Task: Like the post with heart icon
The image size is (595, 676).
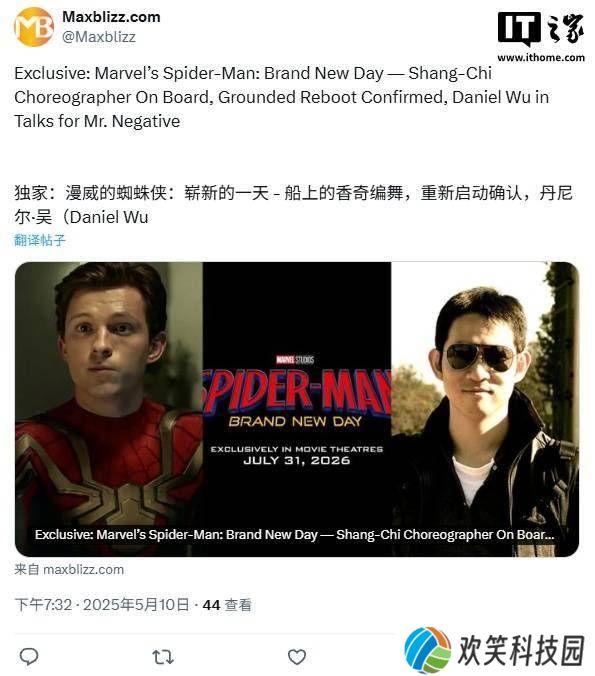Action: coord(297,657)
